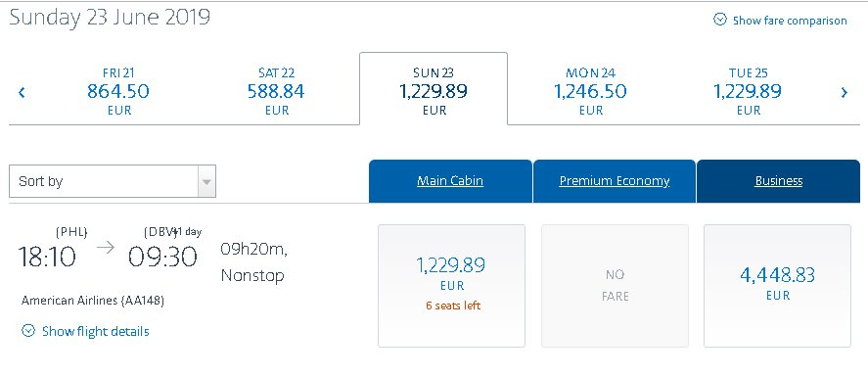
Task: Click the flight arrow between PHL and DBV
Action: (x=105, y=248)
